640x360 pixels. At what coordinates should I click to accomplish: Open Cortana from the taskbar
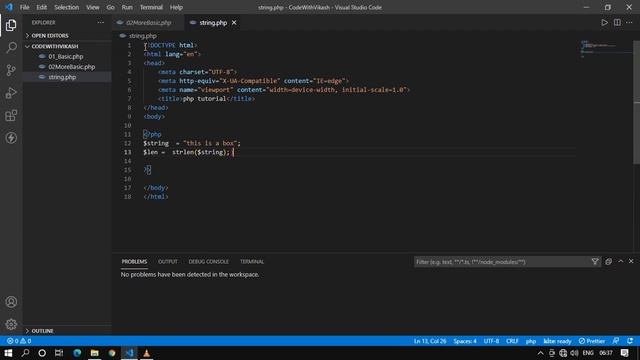[42, 353]
